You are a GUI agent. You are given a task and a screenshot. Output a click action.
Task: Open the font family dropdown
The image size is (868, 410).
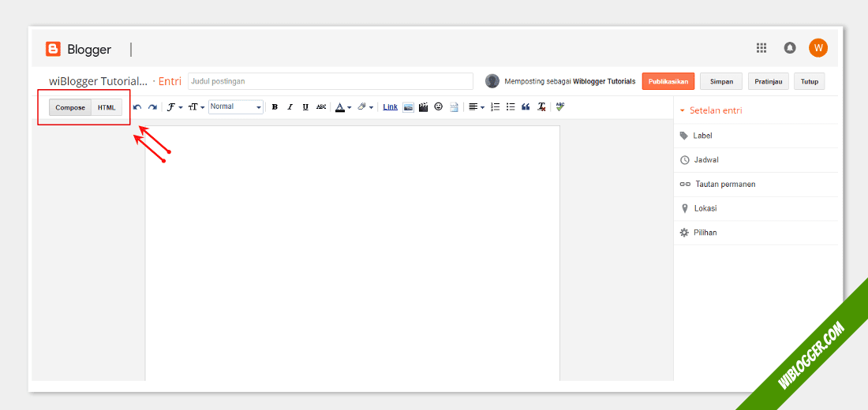174,106
